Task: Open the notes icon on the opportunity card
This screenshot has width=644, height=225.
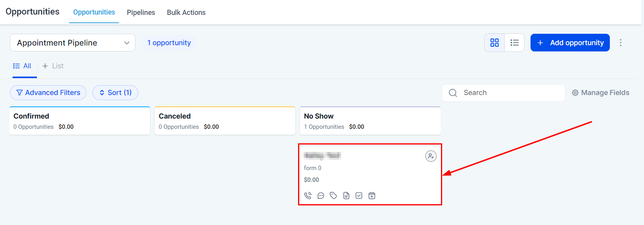Action: [346, 196]
